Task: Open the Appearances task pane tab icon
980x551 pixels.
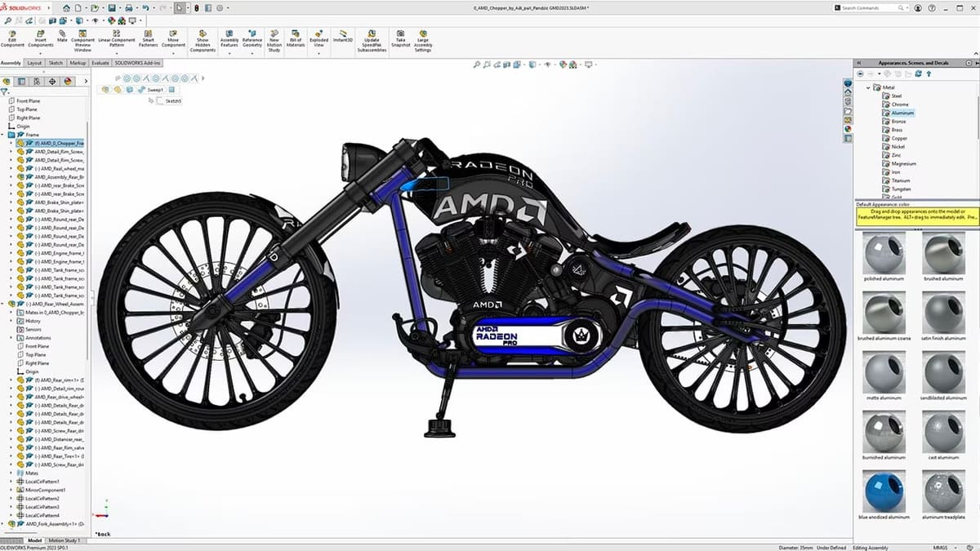Action: 848,128
